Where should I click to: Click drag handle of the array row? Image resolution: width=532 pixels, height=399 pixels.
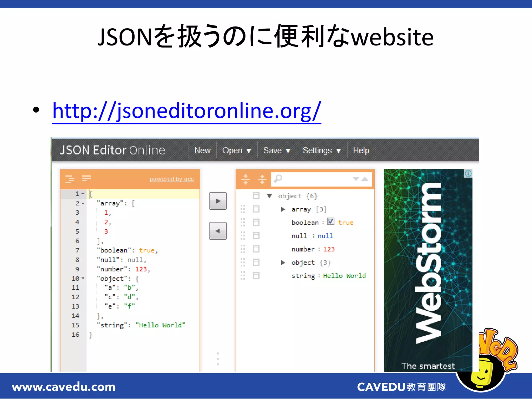click(243, 209)
